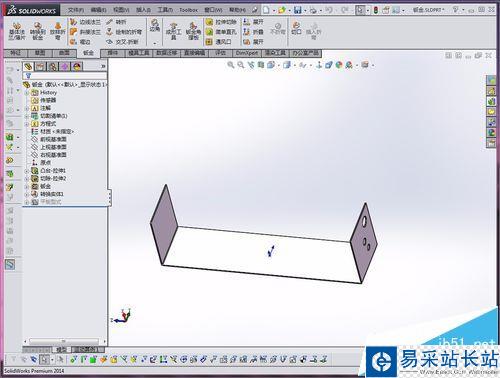Switch to the 草图 (Sketch) tab

pos(40,53)
